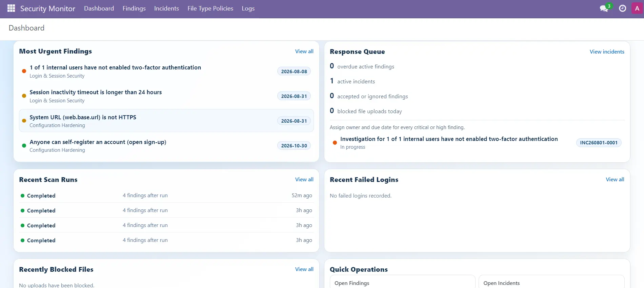644x288 pixels.
Task: Click View all in Recent Scan Runs
Action: coord(304,180)
